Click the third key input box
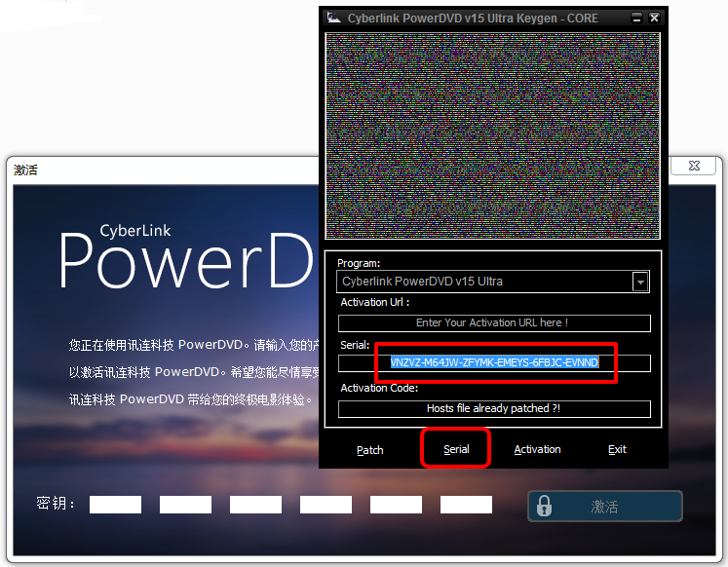This screenshot has width=728, height=567. point(255,505)
